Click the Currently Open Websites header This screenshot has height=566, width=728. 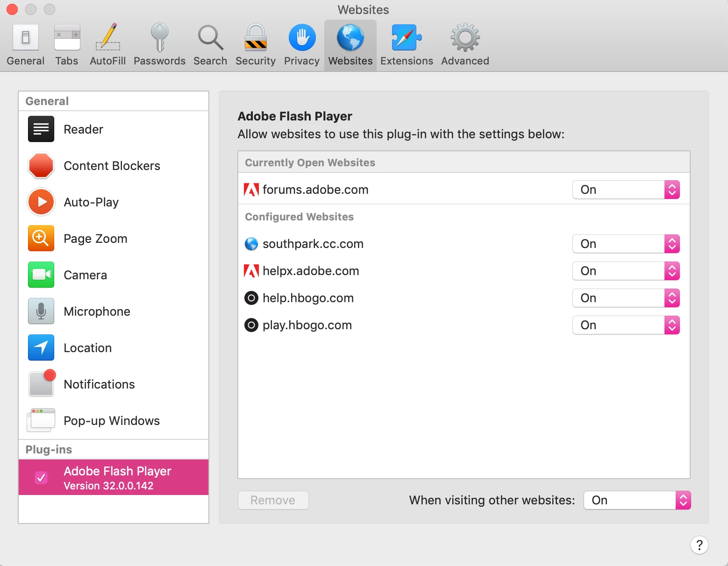coord(310,163)
